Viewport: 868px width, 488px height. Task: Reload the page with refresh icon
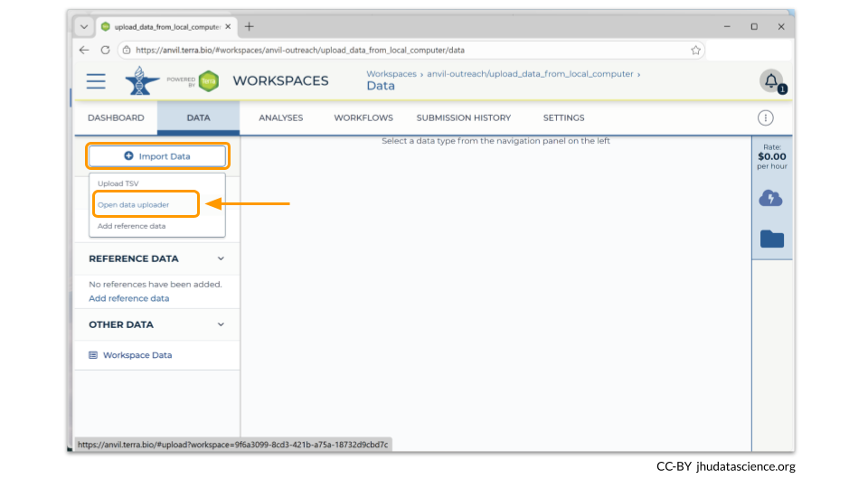pos(105,50)
